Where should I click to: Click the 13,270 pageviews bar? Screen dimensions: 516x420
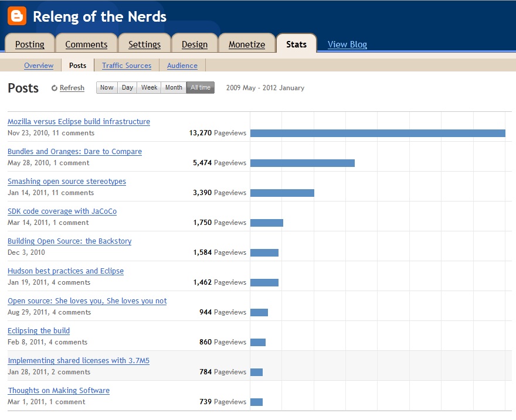point(378,133)
